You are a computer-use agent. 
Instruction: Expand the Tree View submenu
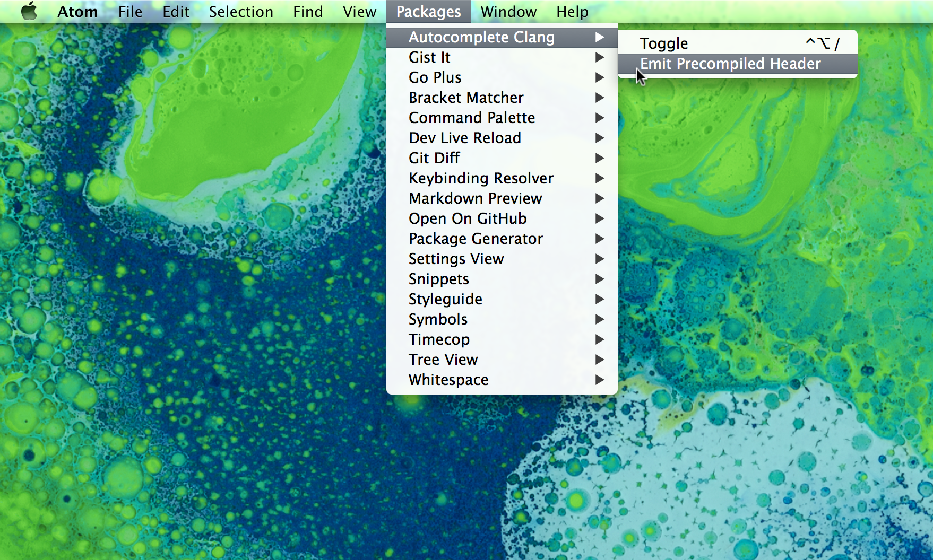pyautogui.click(x=502, y=360)
